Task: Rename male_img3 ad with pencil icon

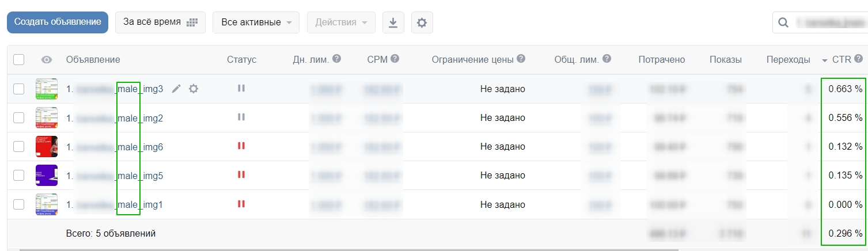Action: pos(176,89)
